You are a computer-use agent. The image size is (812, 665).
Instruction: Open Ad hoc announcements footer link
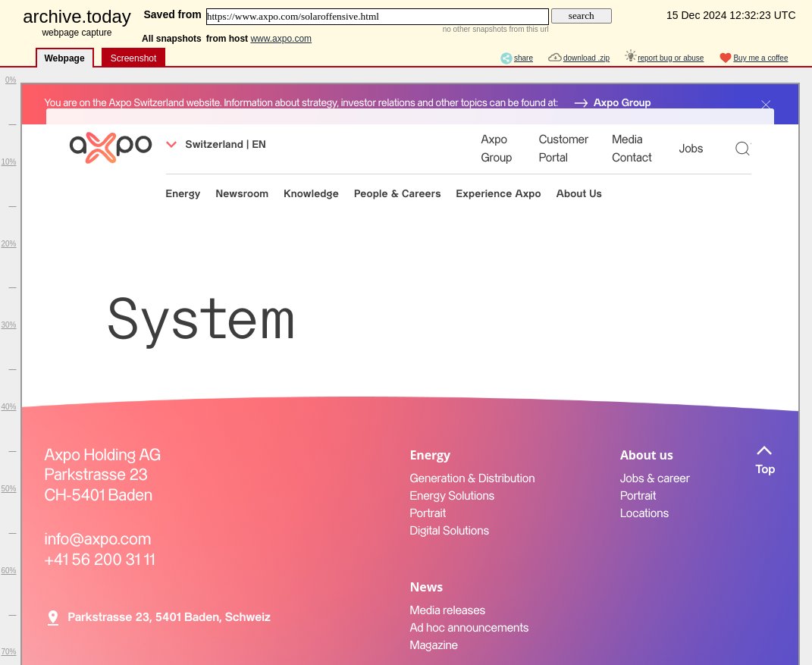pyautogui.click(x=469, y=628)
